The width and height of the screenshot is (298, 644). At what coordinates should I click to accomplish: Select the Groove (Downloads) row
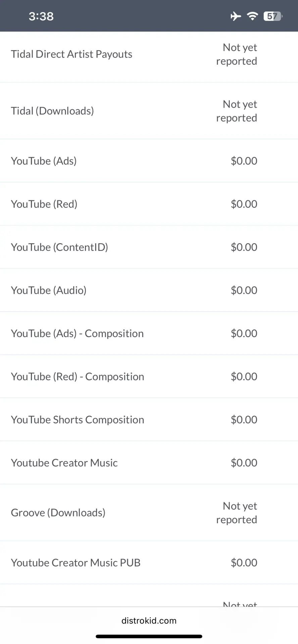click(149, 513)
